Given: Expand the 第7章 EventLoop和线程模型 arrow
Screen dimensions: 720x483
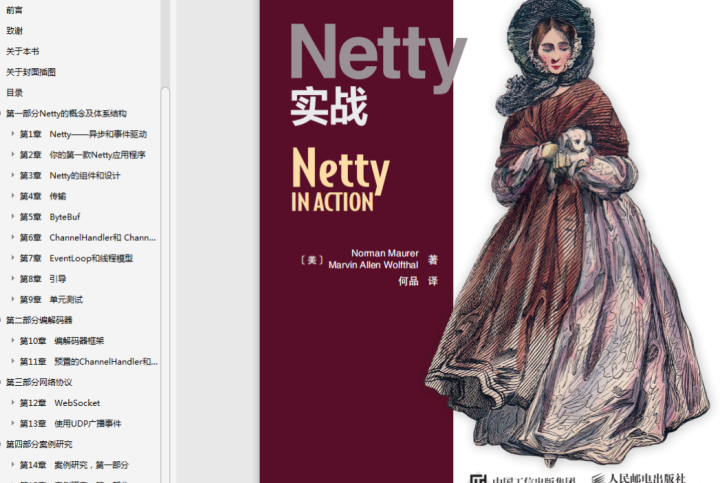Looking at the screenshot, I should (x=12, y=258).
